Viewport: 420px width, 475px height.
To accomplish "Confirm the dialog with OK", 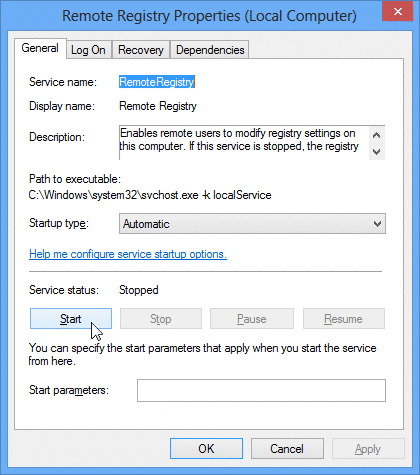I will click(206, 449).
